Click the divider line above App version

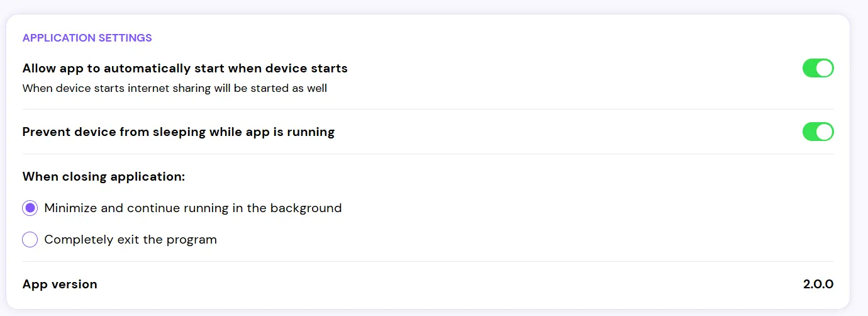click(428, 261)
